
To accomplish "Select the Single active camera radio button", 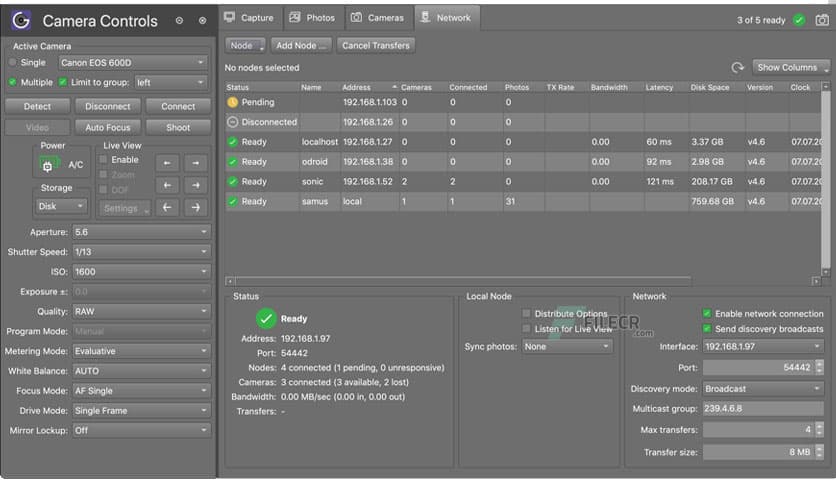I will pyautogui.click(x=12, y=62).
